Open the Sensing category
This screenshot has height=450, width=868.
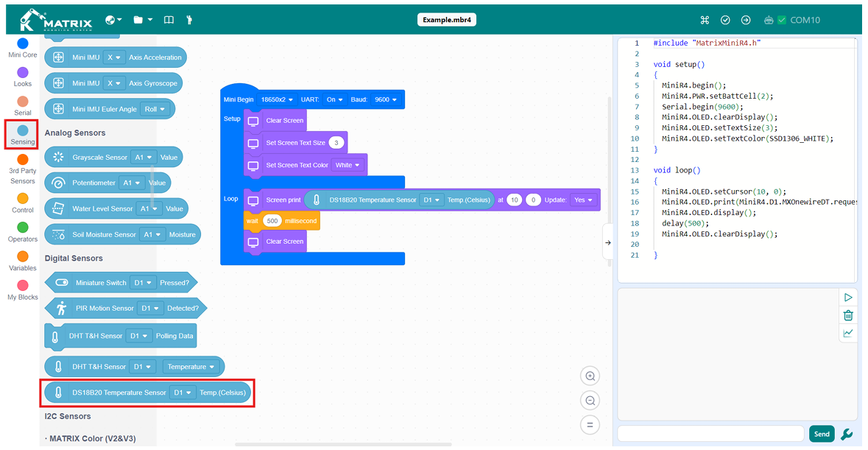(23, 135)
